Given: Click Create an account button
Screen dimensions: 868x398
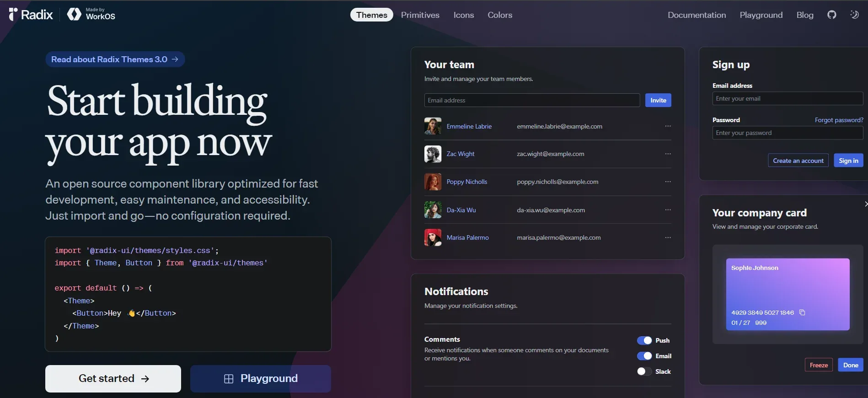Looking at the screenshot, I should pos(798,161).
